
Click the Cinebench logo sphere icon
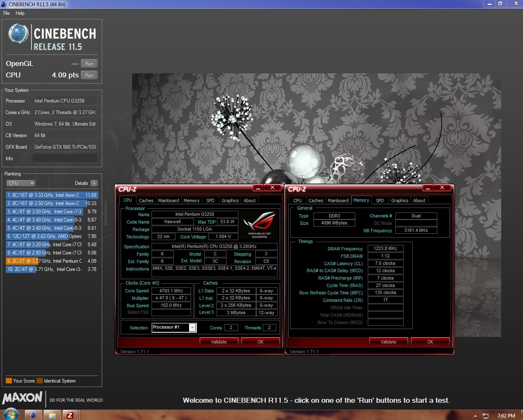19,34
